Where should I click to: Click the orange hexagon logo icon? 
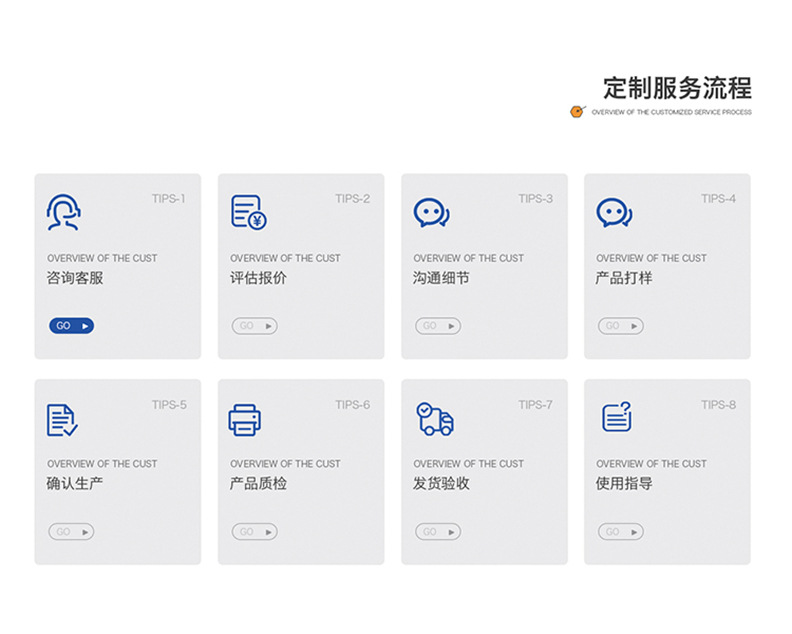(x=577, y=111)
